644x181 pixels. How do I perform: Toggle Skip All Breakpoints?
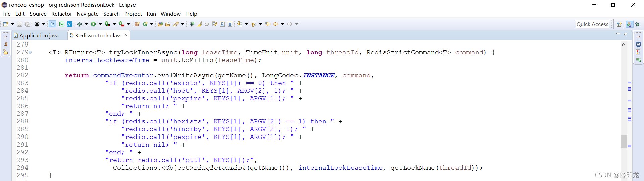[x=52, y=24]
